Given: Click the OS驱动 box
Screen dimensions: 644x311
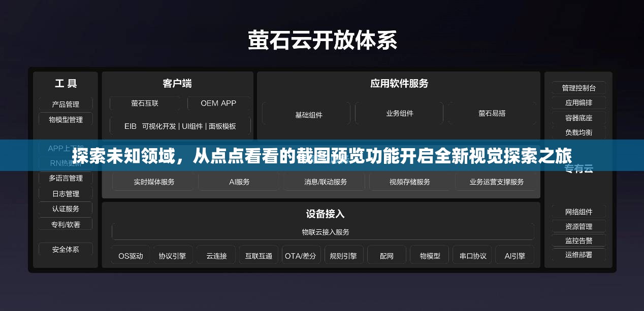Looking at the screenshot, I should (x=131, y=256).
